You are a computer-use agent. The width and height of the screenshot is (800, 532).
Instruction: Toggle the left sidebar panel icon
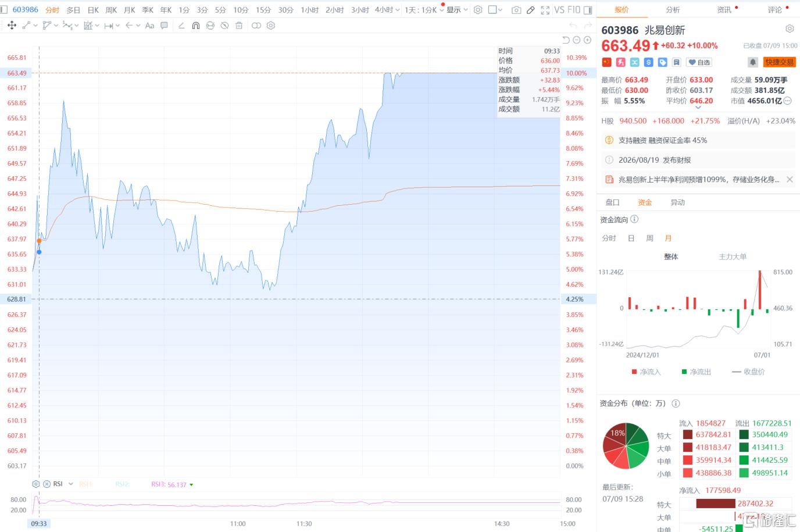pos(4,9)
